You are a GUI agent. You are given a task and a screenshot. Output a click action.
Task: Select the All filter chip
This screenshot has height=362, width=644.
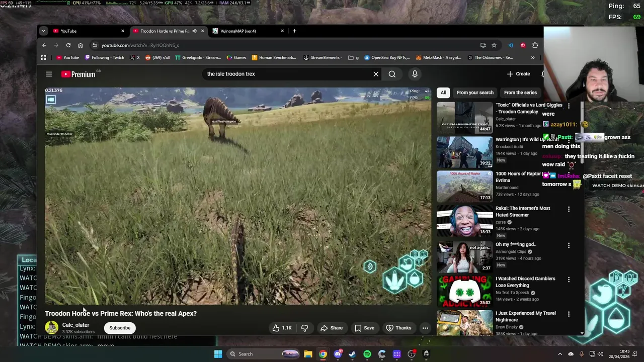click(x=443, y=93)
